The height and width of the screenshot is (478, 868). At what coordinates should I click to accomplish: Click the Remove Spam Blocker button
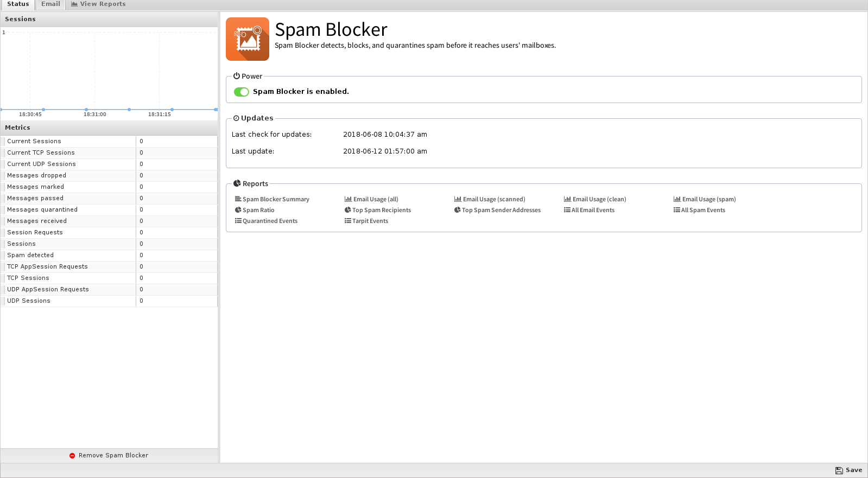coord(109,455)
